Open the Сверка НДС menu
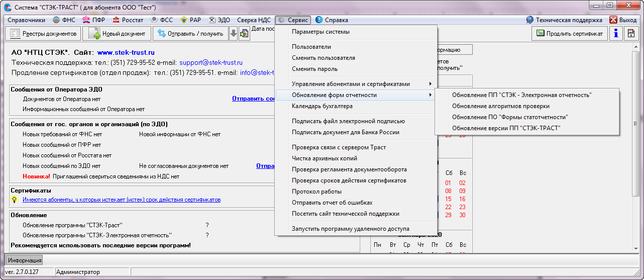The height and width of the screenshot is (280, 644). pyautogui.click(x=254, y=20)
